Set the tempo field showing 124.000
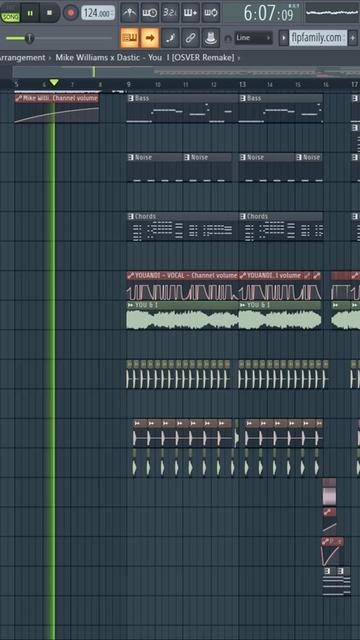 pos(98,13)
